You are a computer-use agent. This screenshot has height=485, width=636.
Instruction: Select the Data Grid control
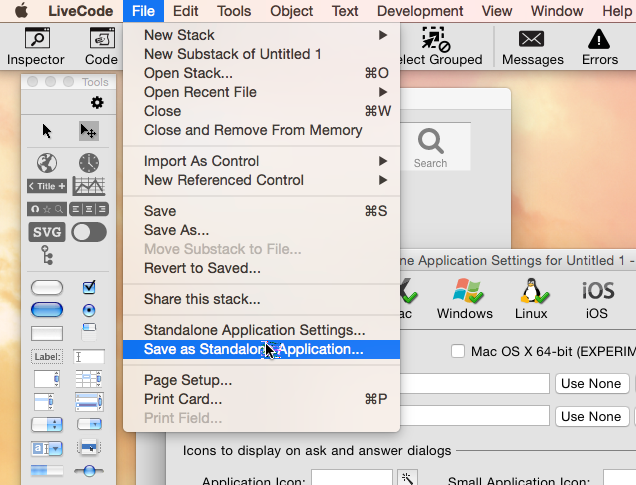coord(89,402)
